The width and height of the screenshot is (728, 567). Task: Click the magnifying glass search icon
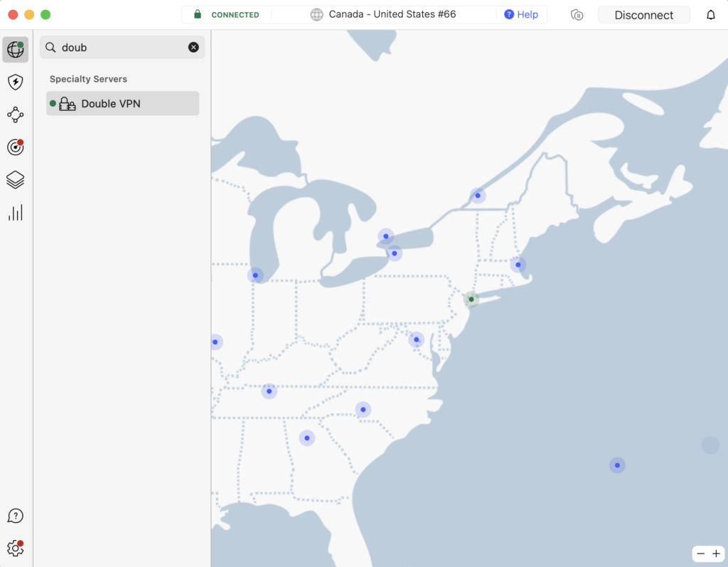tap(50, 48)
